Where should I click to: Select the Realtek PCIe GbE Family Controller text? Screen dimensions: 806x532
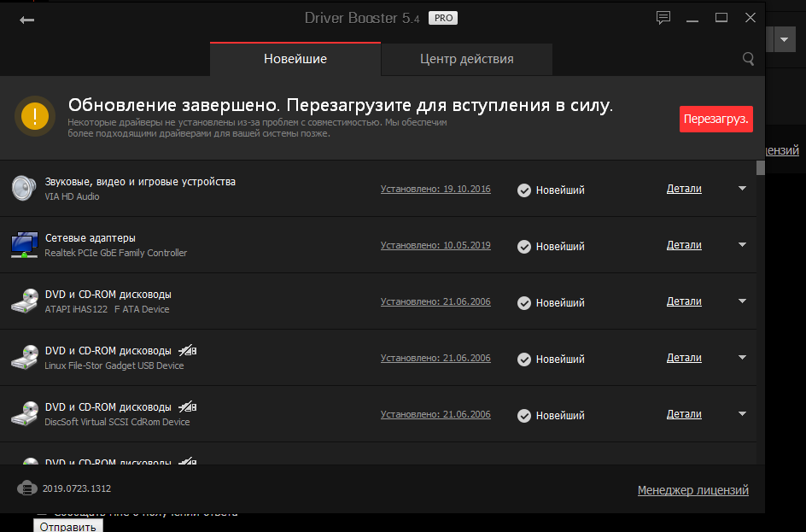click(115, 253)
